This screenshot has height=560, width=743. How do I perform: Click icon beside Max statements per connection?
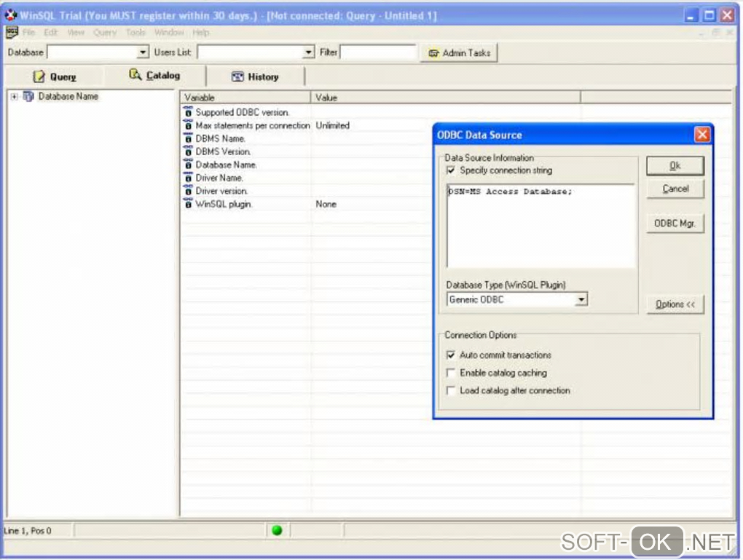point(188,125)
